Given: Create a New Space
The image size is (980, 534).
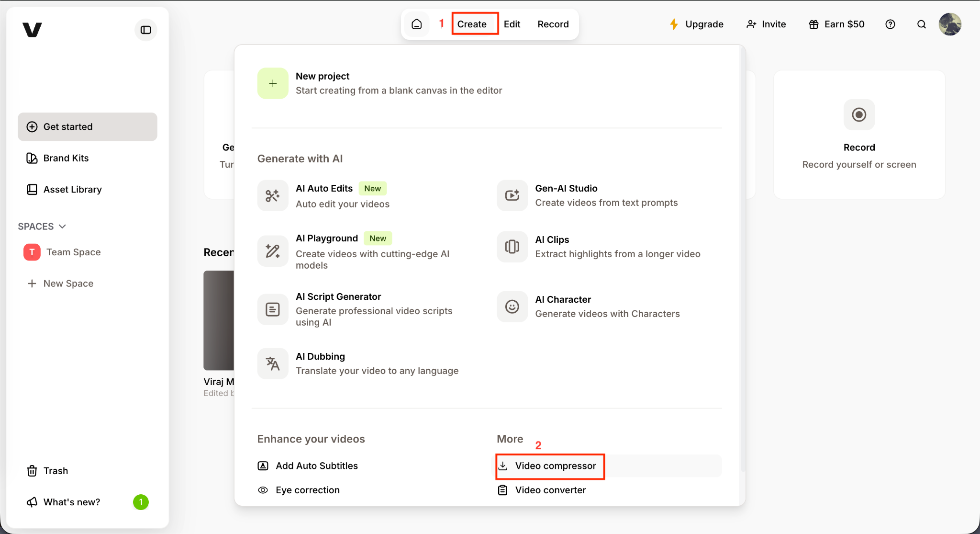Looking at the screenshot, I should tap(60, 283).
